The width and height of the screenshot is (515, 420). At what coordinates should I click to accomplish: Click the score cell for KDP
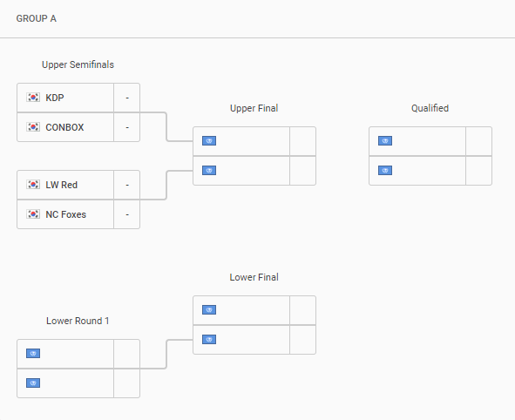[x=127, y=98]
